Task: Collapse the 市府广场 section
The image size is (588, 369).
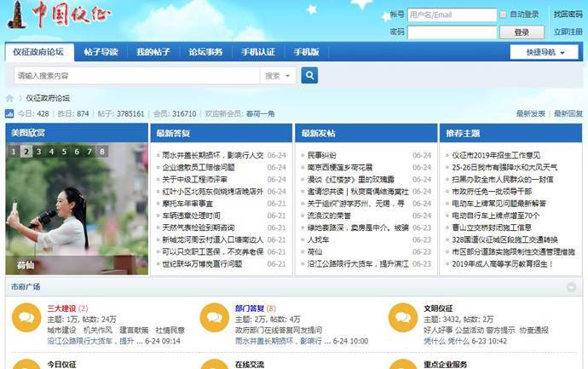Action: click(x=571, y=287)
